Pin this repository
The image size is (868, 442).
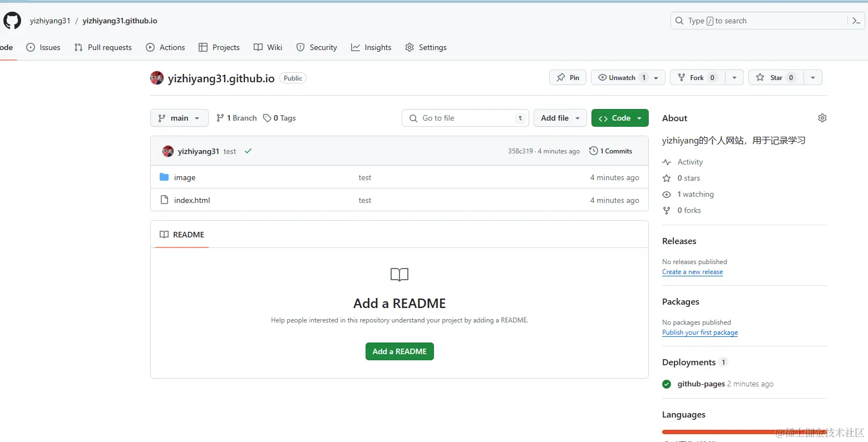pyautogui.click(x=568, y=77)
